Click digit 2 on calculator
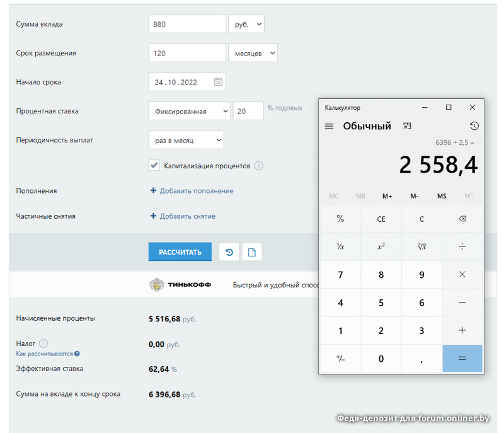This screenshot has height=433, width=504. [381, 330]
